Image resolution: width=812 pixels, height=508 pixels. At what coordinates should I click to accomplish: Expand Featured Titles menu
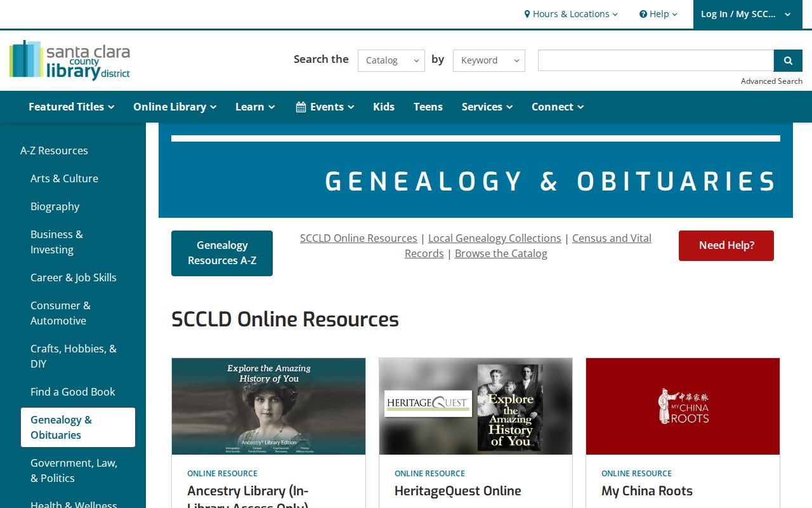[x=72, y=107]
